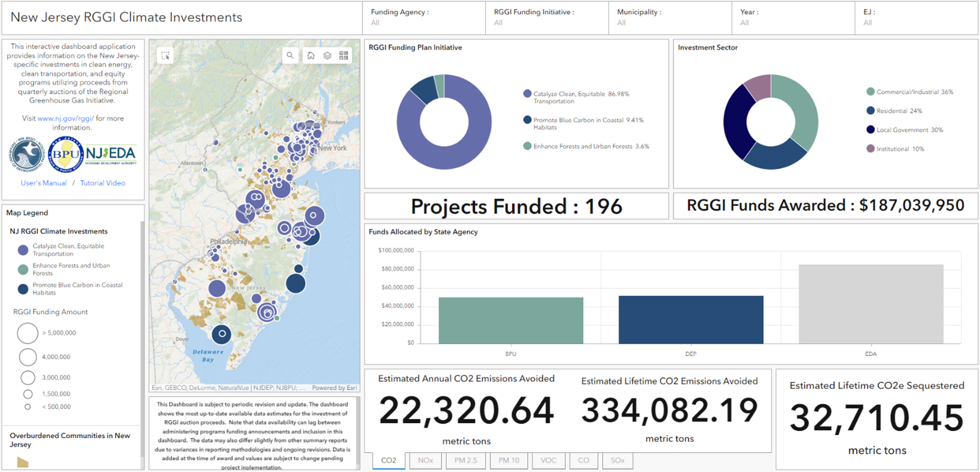Open the map search magnifier icon
This screenshot has width=980, height=472.
tap(290, 55)
